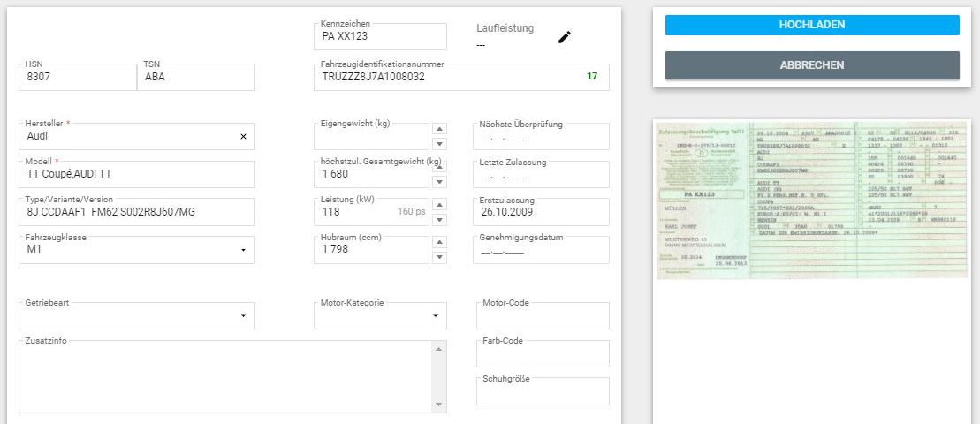This screenshot has height=424, width=980.
Task: Decrease Leistung (kW) with the down arrow
Action: [x=440, y=220]
